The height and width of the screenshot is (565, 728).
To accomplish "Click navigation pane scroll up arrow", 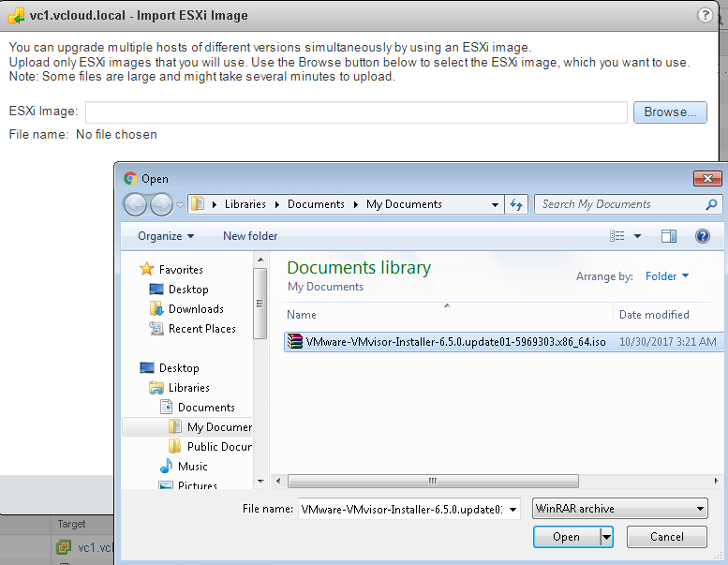I will (260, 260).
